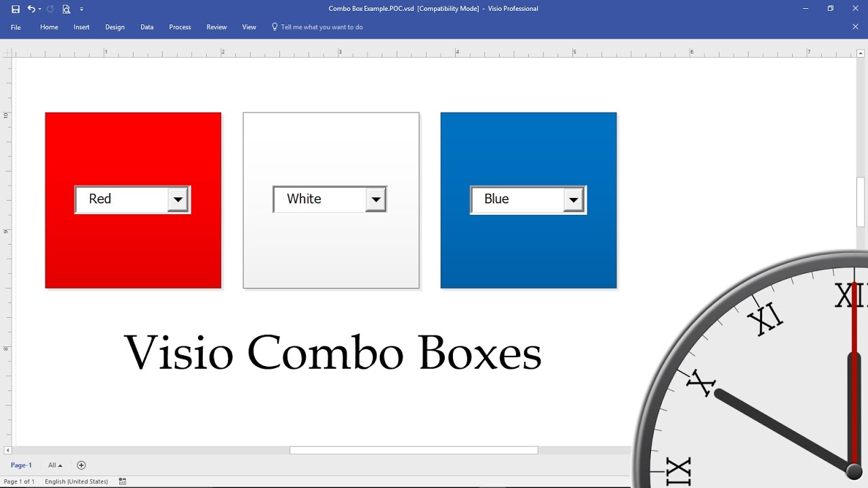Image resolution: width=868 pixels, height=488 pixels.
Task: Open the All pages list
Action: tap(55, 465)
